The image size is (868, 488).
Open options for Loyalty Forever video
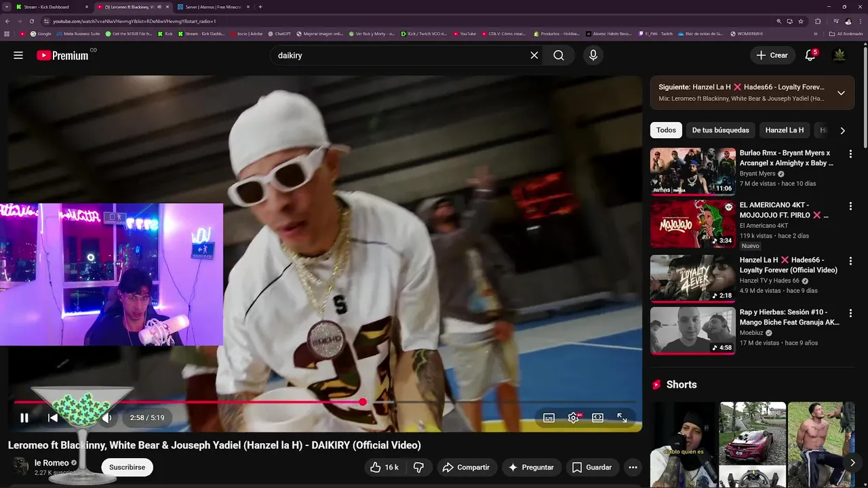(850, 261)
